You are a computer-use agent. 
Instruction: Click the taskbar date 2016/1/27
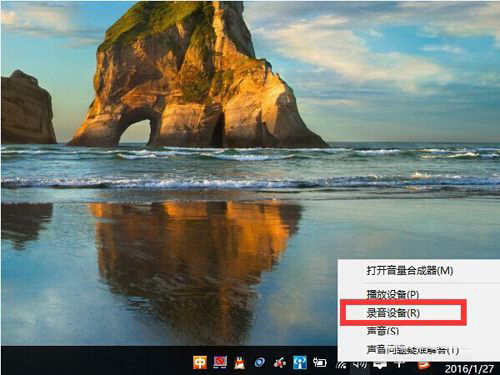click(469, 368)
